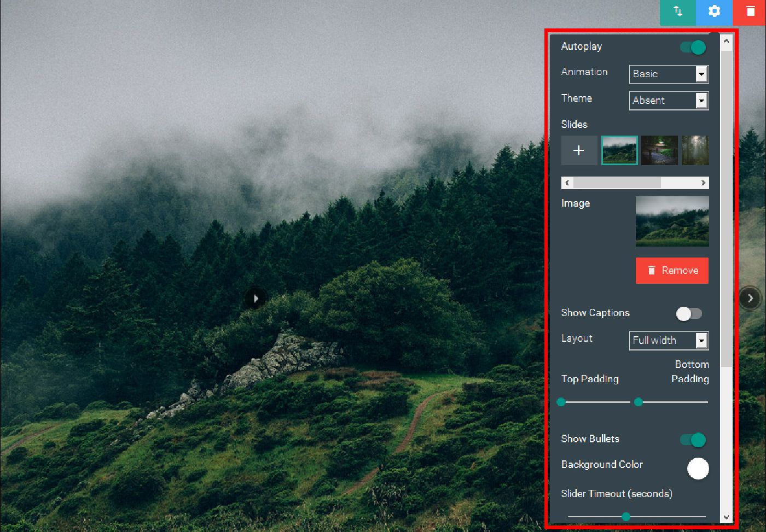
Task: Turn off the Show Bullets toggle
Action: pyautogui.click(x=693, y=440)
